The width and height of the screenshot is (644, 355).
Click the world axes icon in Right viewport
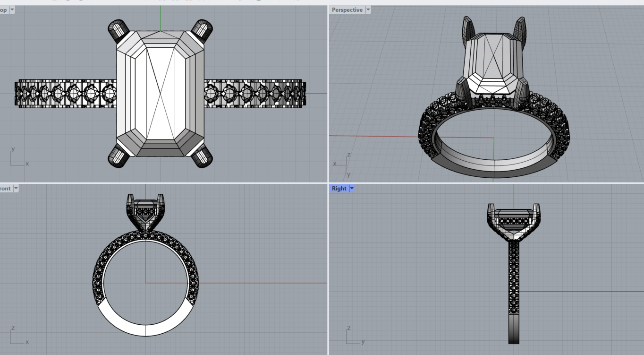click(354, 336)
